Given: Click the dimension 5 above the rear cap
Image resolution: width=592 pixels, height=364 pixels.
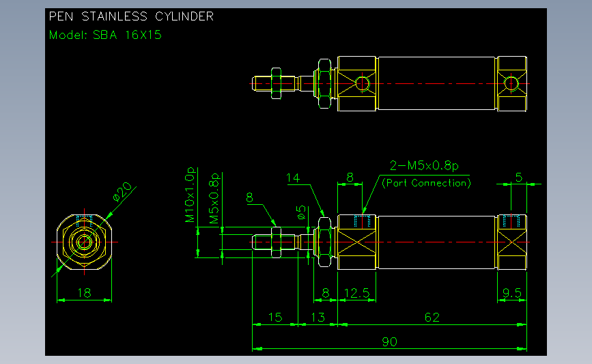Looking at the screenshot, I should 519,178.
